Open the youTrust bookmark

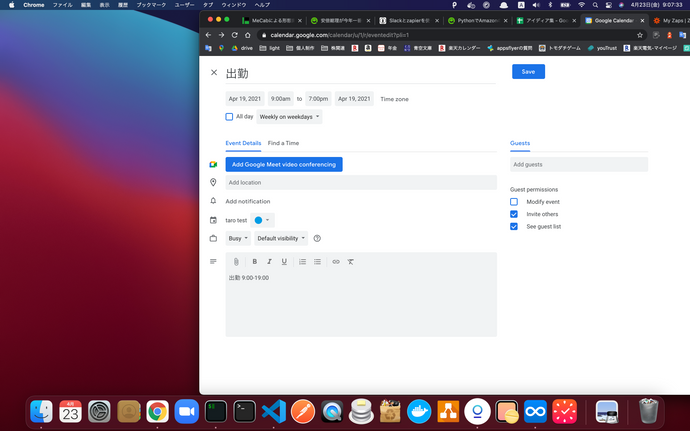coord(602,48)
